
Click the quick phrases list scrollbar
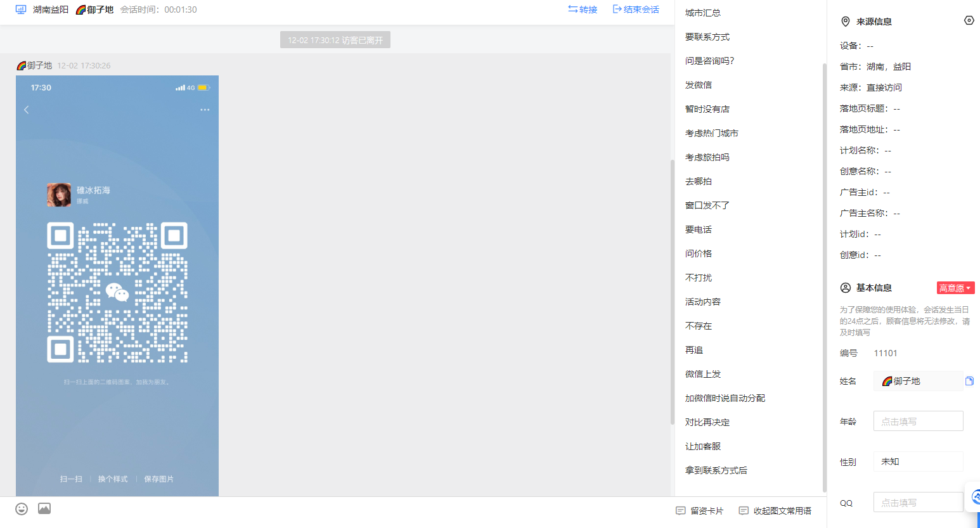tap(824, 277)
